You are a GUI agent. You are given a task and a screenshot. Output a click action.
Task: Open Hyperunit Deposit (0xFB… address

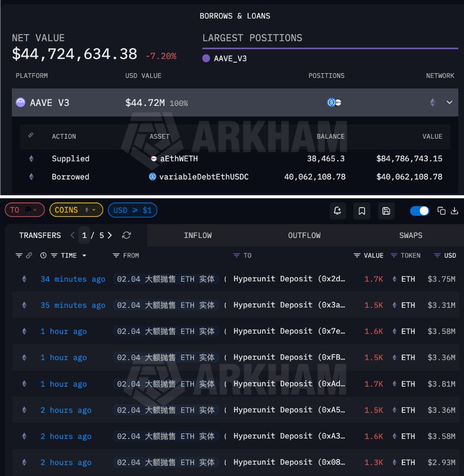coord(289,357)
